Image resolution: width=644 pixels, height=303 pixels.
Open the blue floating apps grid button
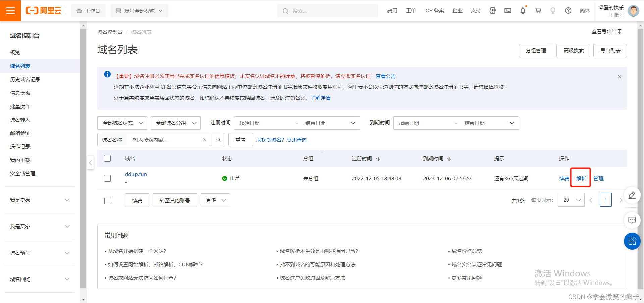[632, 241]
